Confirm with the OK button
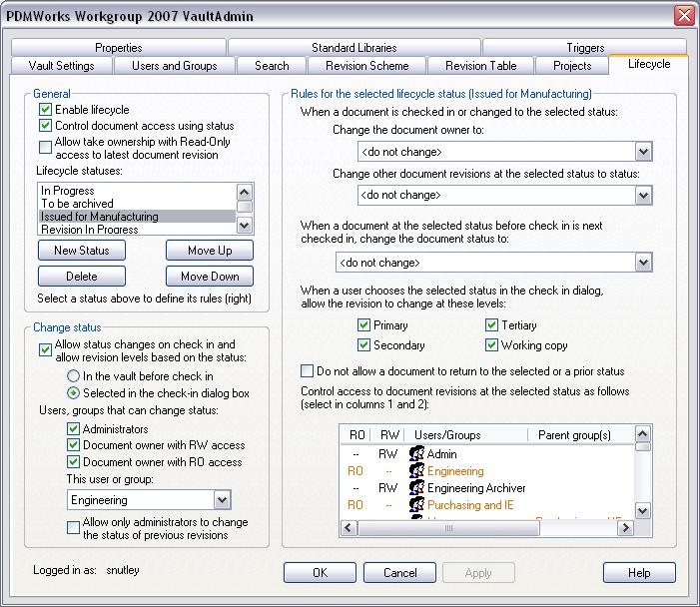 coord(320,572)
